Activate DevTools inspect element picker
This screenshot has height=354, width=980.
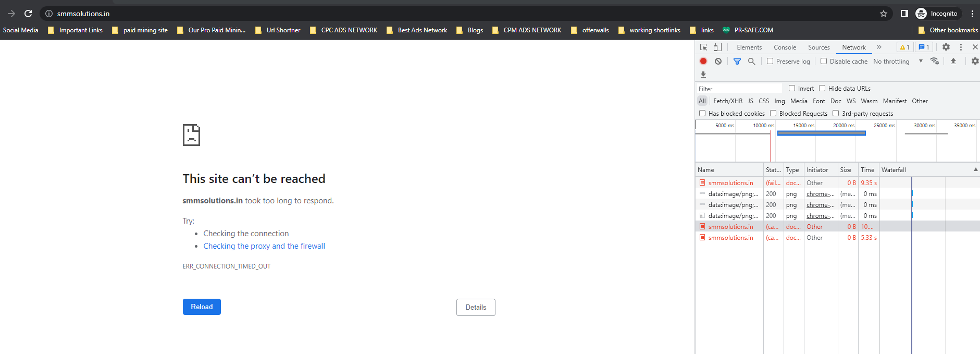point(703,47)
